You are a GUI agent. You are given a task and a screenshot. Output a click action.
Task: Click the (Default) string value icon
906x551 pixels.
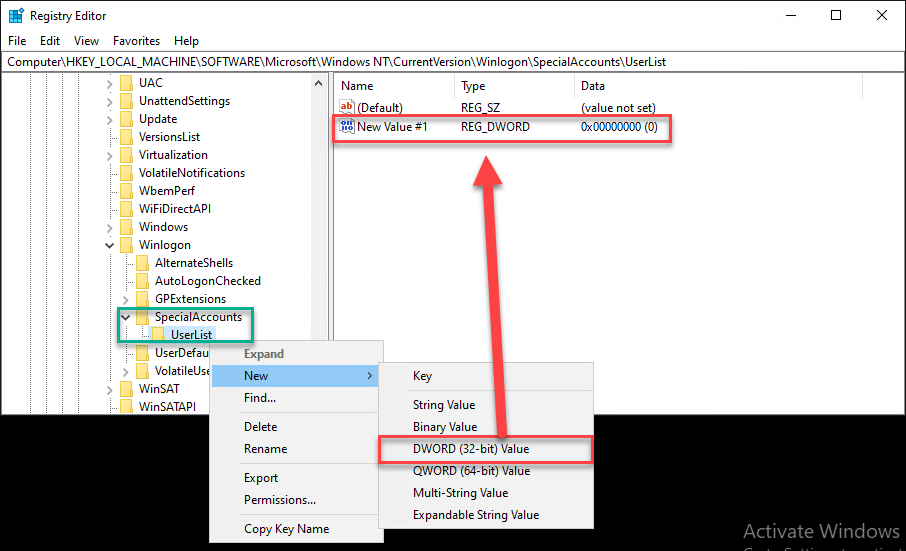(x=347, y=107)
